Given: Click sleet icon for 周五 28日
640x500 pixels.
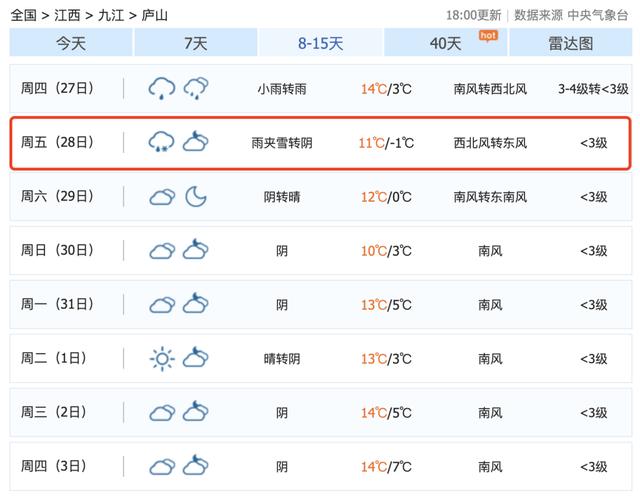Looking at the screenshot, I should [162, 142].
